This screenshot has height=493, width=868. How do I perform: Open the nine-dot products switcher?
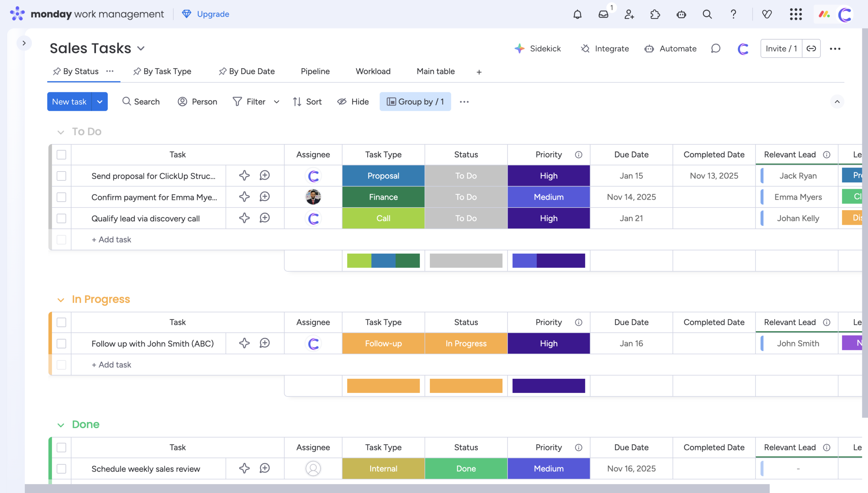click(x=795, y=14)
